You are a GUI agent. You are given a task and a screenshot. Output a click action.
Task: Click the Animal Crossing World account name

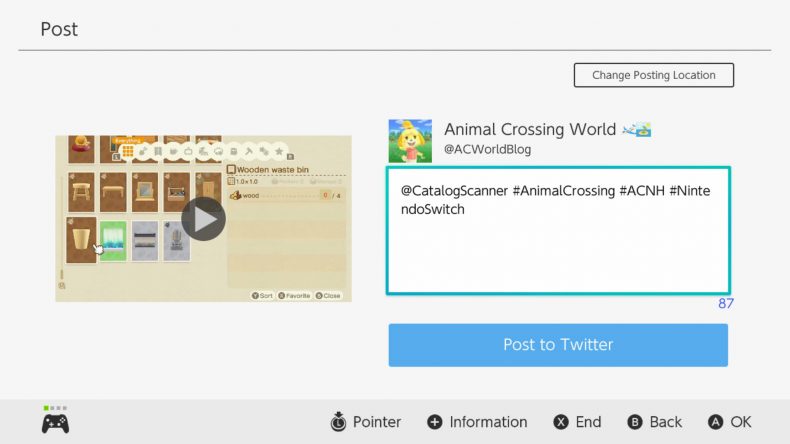tap(528, 129)
